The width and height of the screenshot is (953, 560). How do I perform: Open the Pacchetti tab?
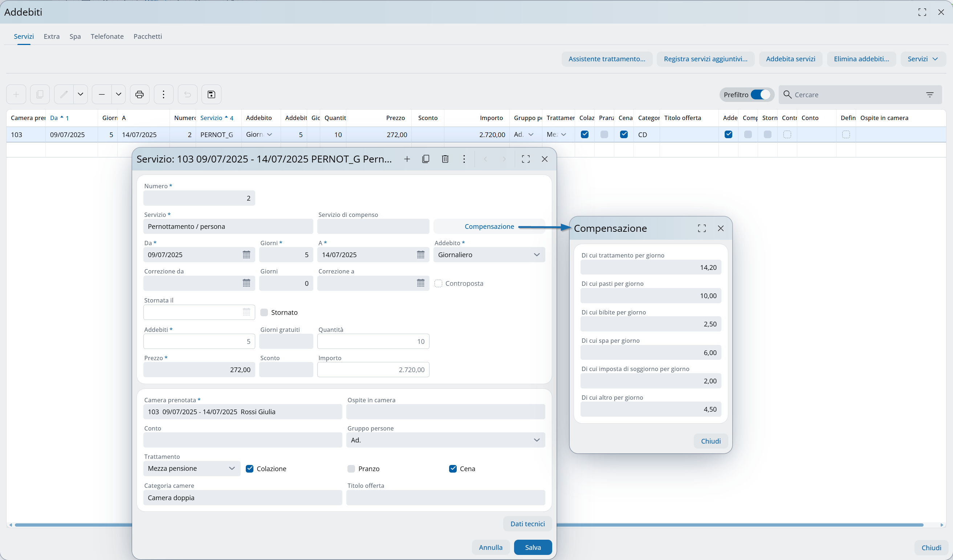(x=147, y=36)
